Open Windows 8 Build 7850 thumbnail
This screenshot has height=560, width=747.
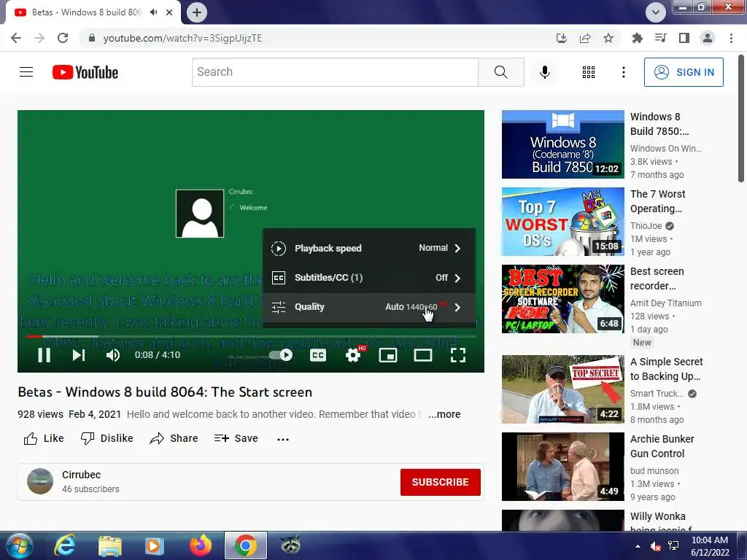pyautogui.click(x=562, y=144)
